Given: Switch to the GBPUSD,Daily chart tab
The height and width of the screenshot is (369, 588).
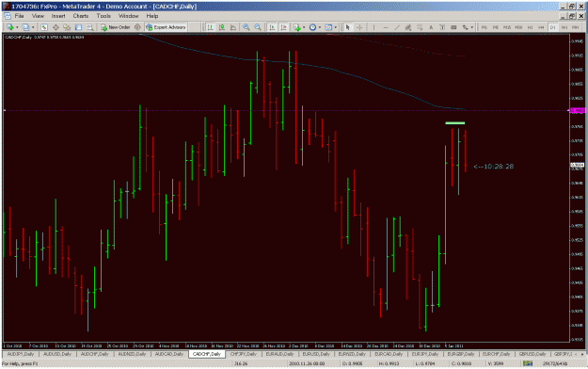Looking at the screenshot, I should (532, 354).
